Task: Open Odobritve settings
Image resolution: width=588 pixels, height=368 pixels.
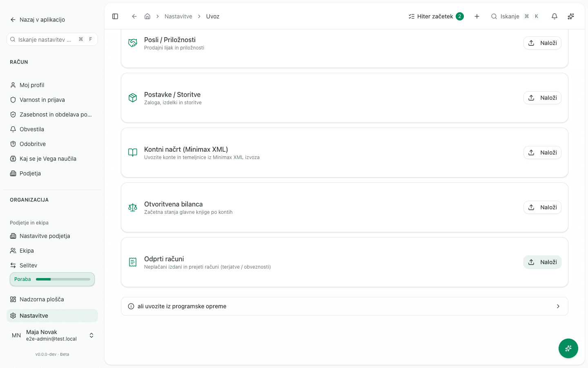Action: point(52,144)
